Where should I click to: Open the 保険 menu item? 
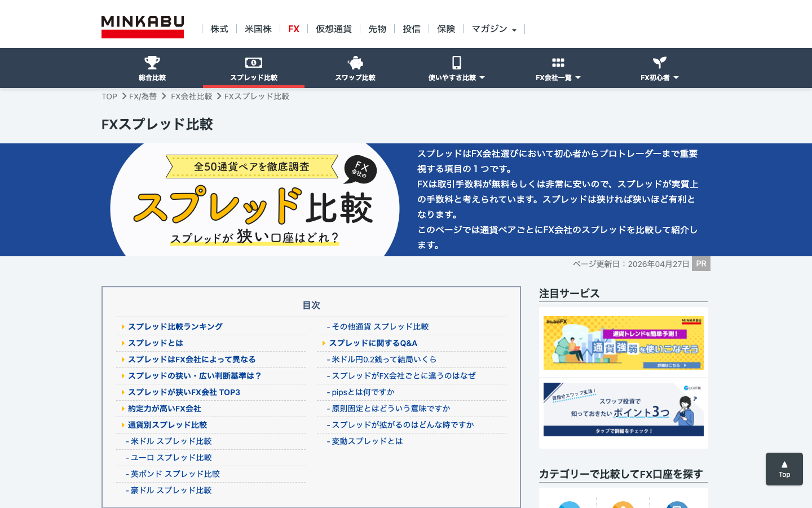click(x=446, y=29)
